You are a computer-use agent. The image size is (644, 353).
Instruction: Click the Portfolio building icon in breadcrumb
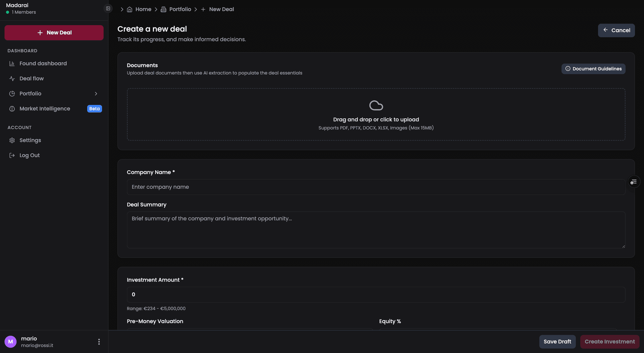point(163,9)
